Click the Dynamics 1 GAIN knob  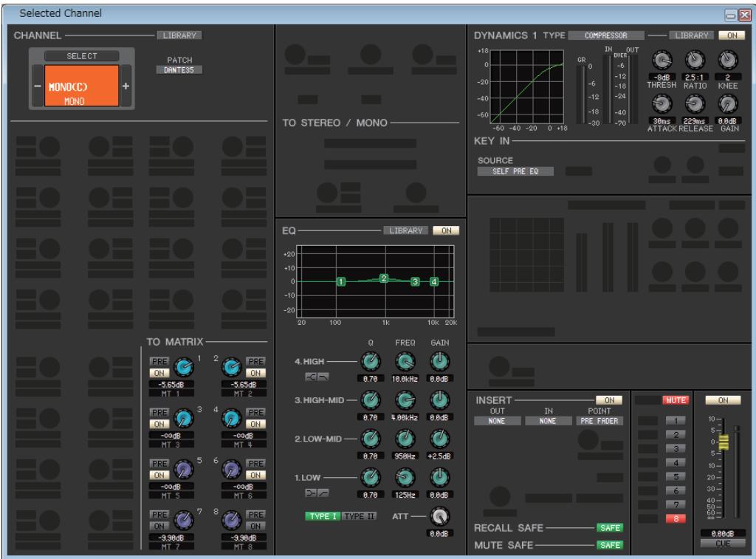(x=727, y=103)
